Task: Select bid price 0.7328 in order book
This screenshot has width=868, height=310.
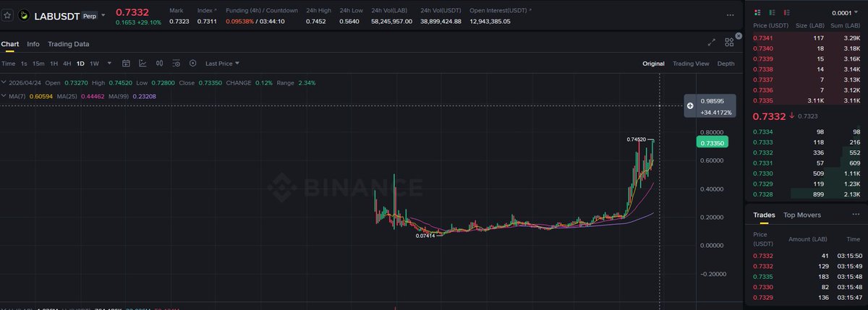Action: [762, 194]
